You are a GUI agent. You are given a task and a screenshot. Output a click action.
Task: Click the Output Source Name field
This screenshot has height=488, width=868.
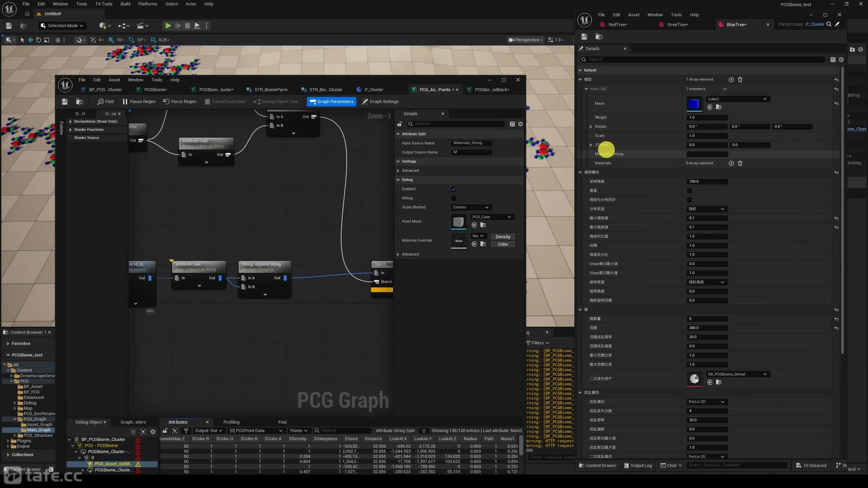pos(472,152)
